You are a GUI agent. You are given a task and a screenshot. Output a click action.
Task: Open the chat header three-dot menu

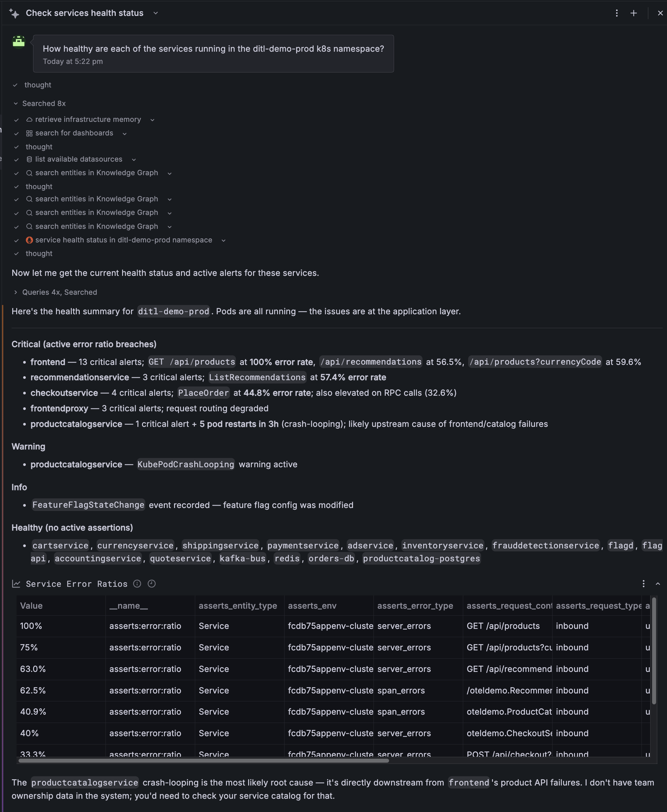[x=616, y=13]
